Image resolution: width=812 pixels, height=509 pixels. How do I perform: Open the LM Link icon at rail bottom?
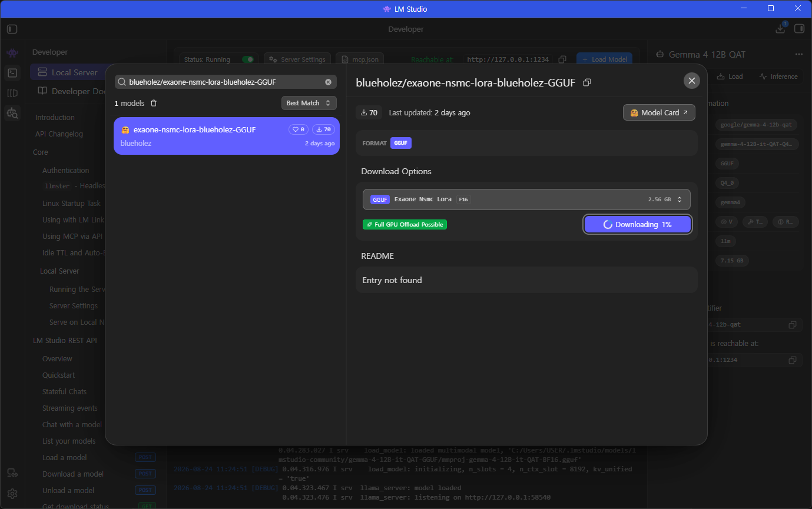(x=12, y=473)
